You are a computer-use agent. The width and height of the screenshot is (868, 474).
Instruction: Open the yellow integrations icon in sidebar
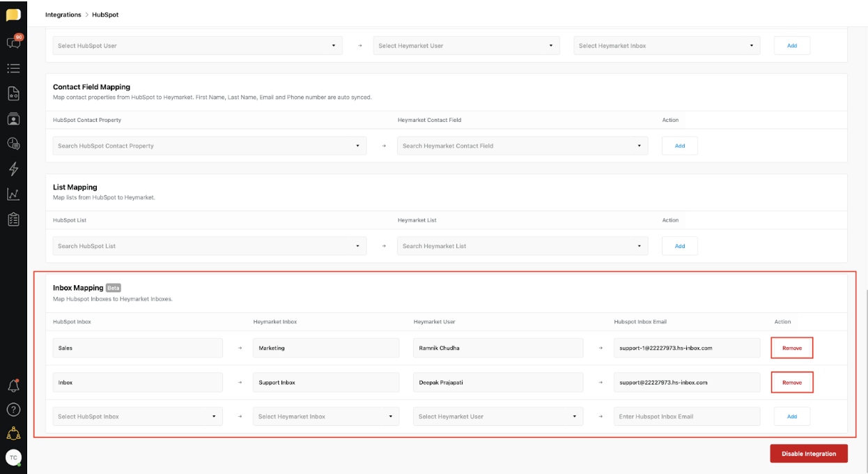13,434
